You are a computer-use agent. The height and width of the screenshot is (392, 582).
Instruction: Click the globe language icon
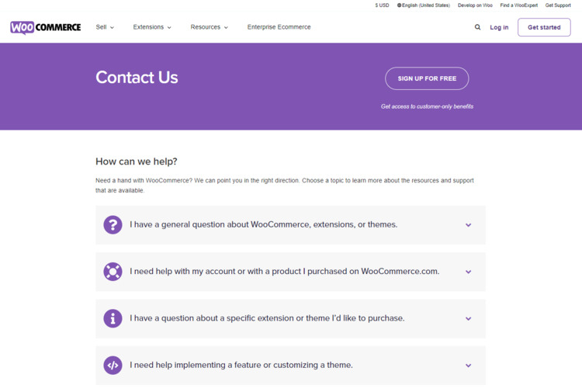[x=400, y=5]
